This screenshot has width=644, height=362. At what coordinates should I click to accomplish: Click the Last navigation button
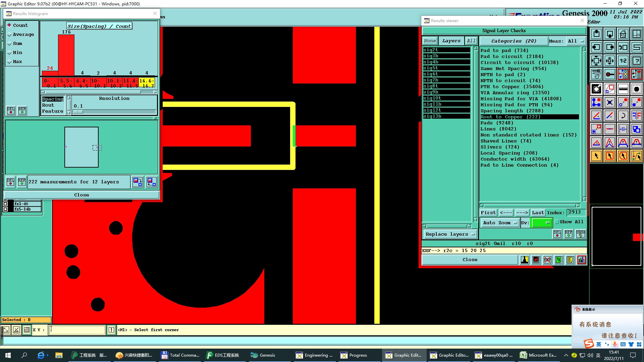click(538, 213)
